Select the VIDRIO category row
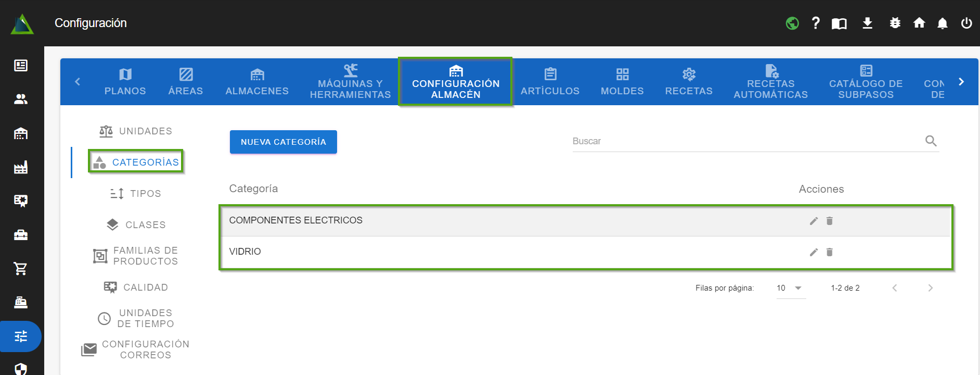The height and width of the screenshot is (375, 980). click(x=468, y=252)
